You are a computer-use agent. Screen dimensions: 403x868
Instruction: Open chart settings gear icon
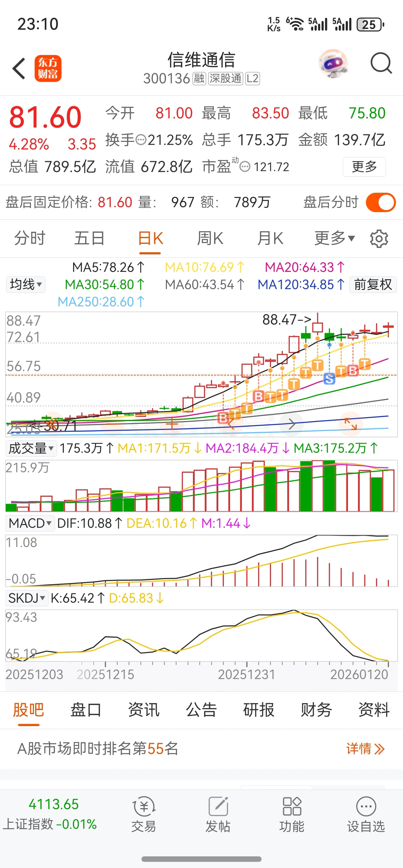coord(379,238)
